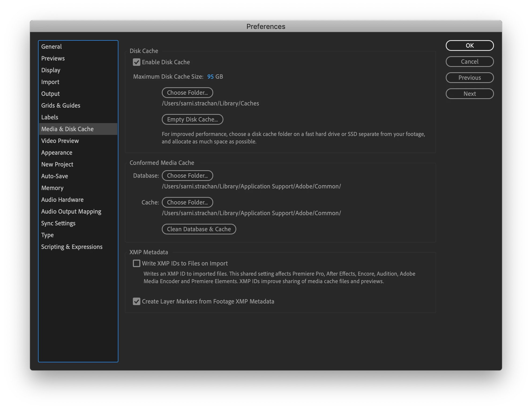Screen dimensions: 532x410
Task: Go to the Previous preferences page
Action: pyautogui.click(x=470, y=78)
